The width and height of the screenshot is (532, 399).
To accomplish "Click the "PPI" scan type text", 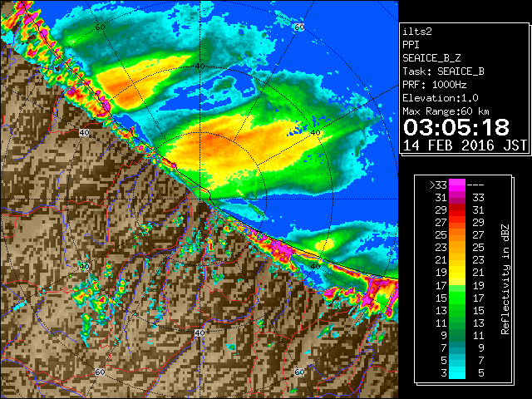I will (411, 45).
